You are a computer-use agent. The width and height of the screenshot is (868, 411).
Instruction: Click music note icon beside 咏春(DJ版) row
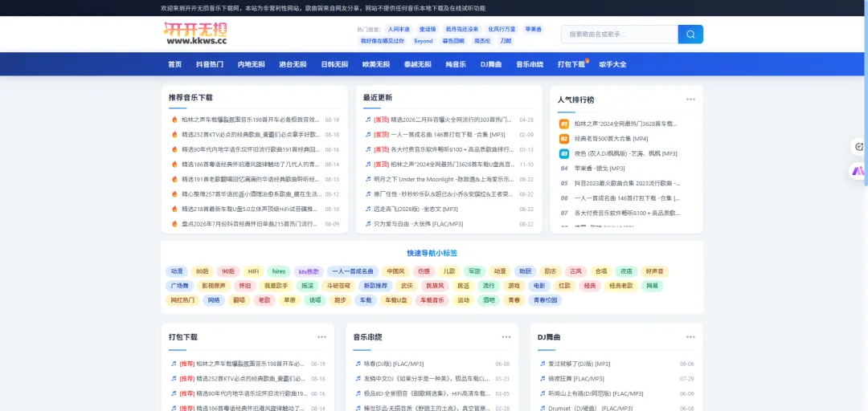[x=358, y=364]
